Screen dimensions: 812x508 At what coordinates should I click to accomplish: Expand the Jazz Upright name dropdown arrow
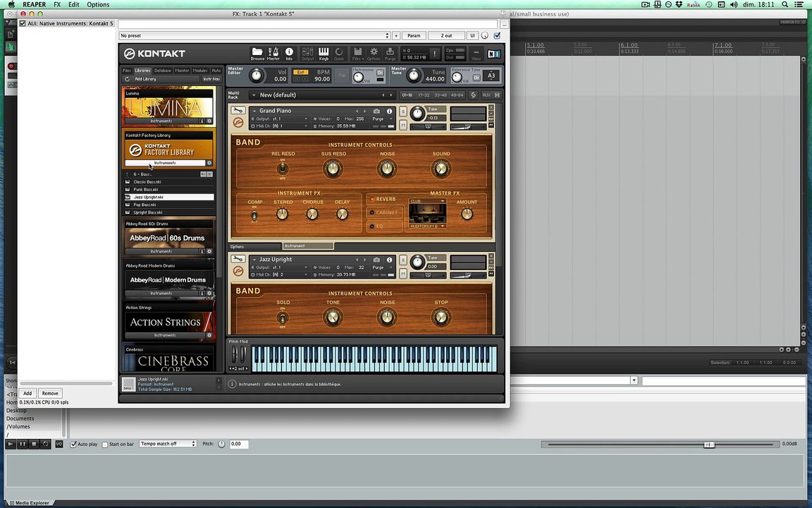point(254,260)
